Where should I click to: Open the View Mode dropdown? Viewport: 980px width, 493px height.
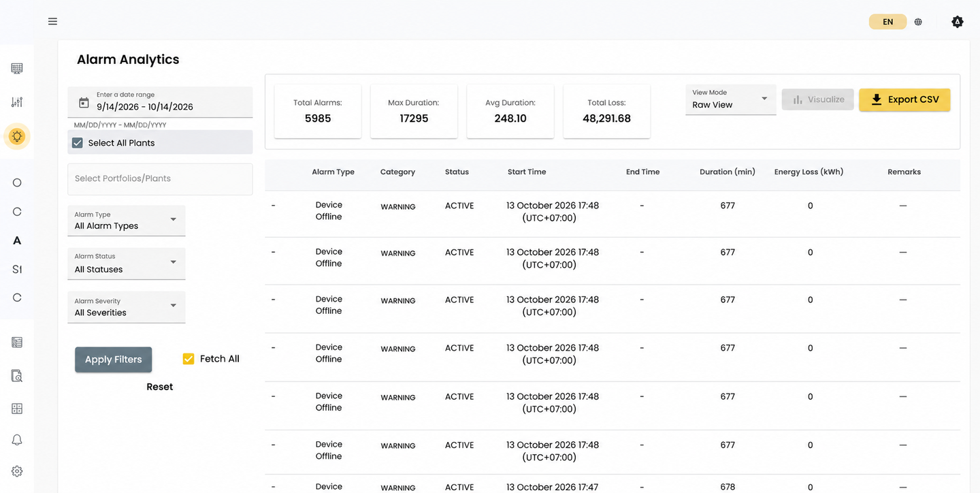731,99
